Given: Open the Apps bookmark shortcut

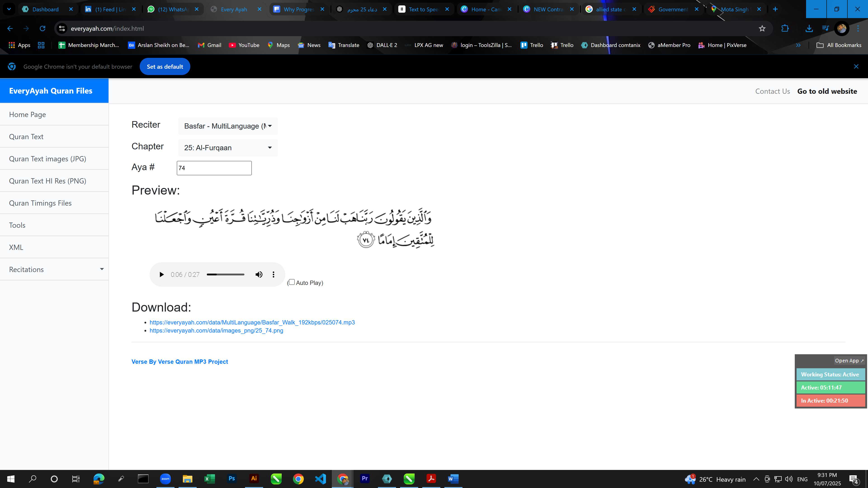Looking at the screenshot, I should point(19,45).
